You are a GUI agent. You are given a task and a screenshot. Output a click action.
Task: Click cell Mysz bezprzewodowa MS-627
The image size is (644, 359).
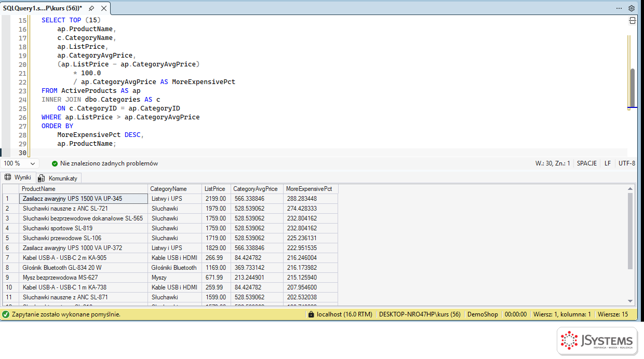coord(84,278)
